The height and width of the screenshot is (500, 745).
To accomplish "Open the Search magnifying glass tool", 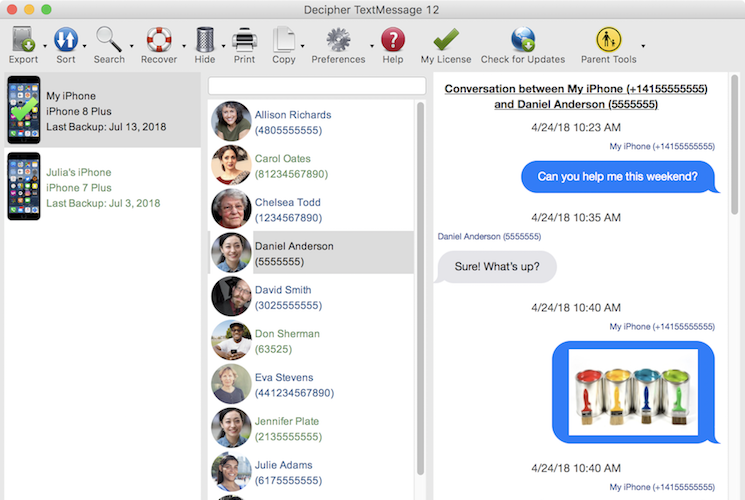I will tap(109, 40).
